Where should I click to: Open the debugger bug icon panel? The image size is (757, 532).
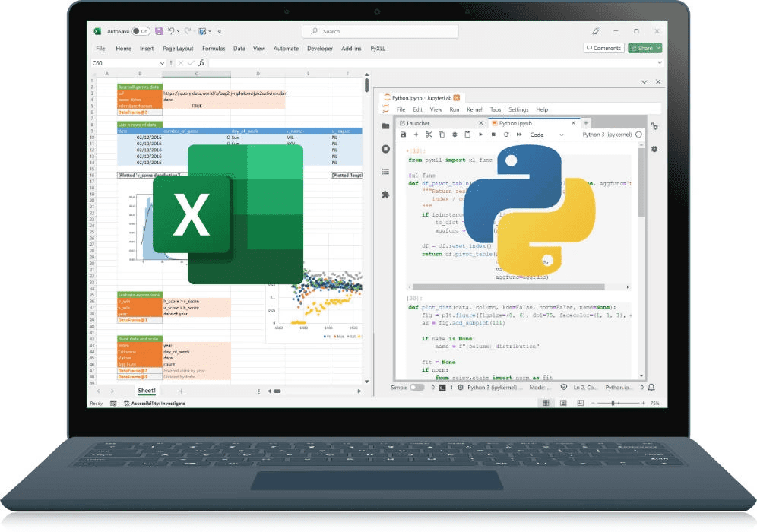[654, 150]
